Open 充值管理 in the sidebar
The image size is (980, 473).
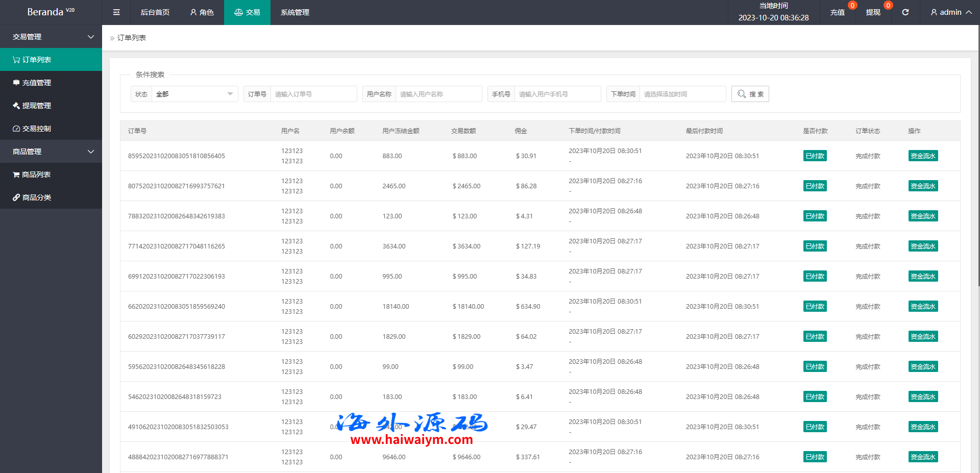coord(36,83)
